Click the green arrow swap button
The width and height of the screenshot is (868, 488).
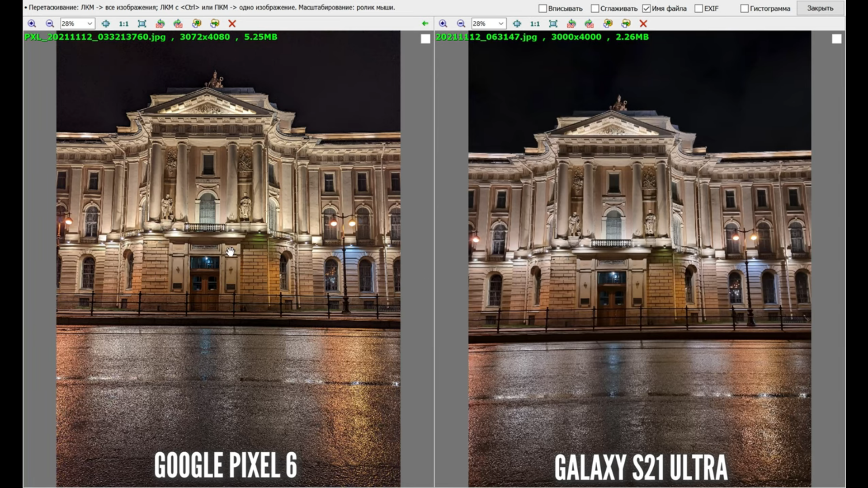425,23
